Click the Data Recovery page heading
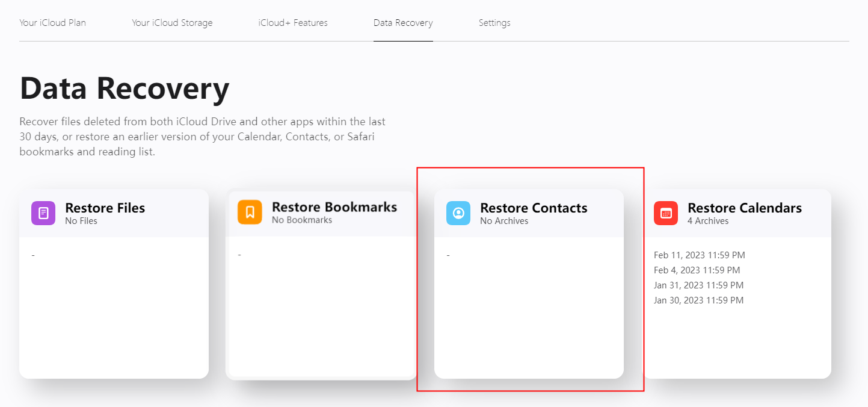868x407 pixels. (x=125, y=88)
